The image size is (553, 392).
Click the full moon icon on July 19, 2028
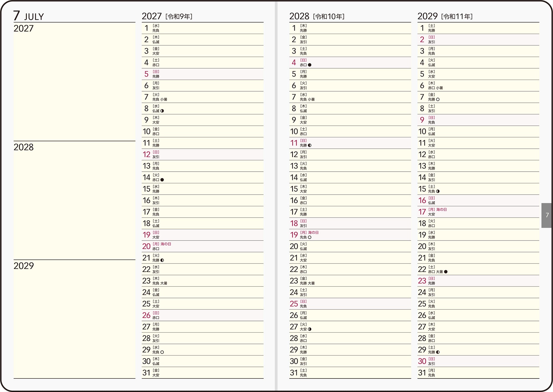click(x=310, y=237)
